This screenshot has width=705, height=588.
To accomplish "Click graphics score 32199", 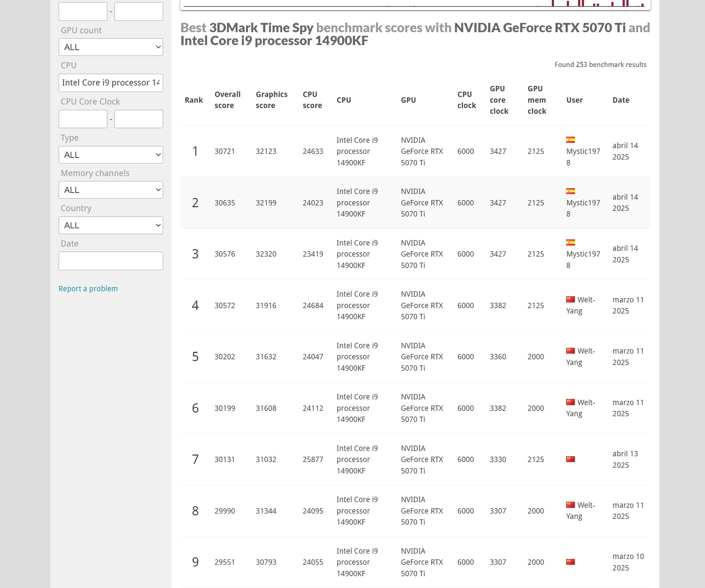I will pyautogui.click(x=266, y=203).
